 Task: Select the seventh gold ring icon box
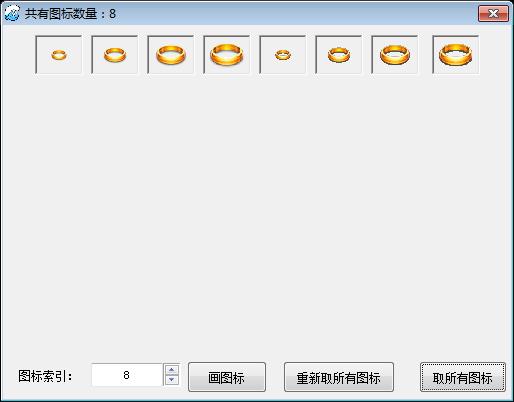[395, 55]
